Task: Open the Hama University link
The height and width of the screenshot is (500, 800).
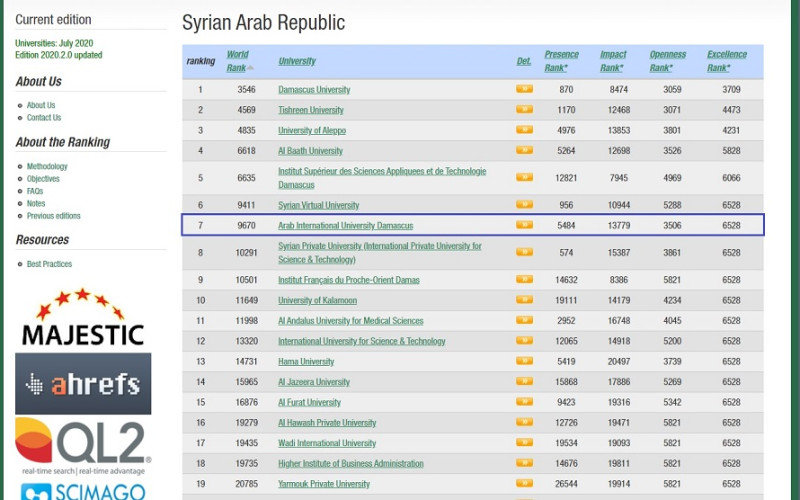Action: click(306, 362)
